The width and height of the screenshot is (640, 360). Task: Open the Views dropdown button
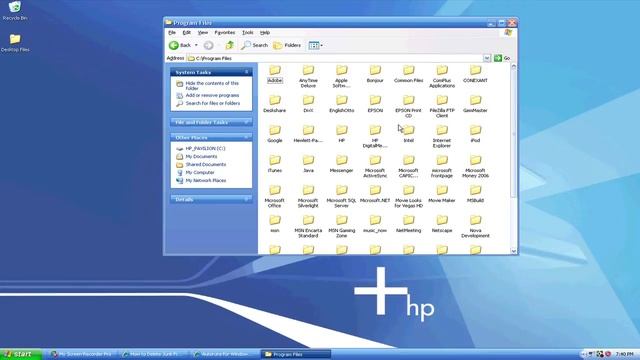[x=315, y=45]
